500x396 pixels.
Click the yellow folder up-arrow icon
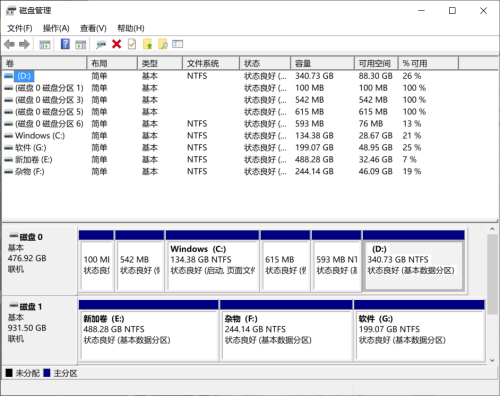point(147,44)
